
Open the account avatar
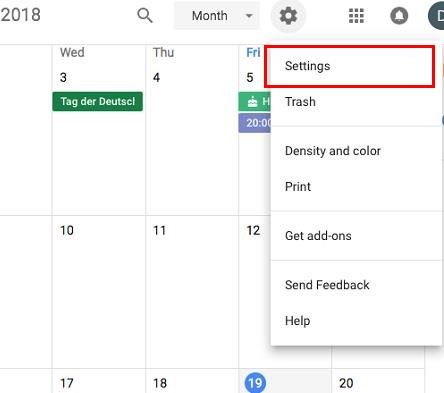436,16
